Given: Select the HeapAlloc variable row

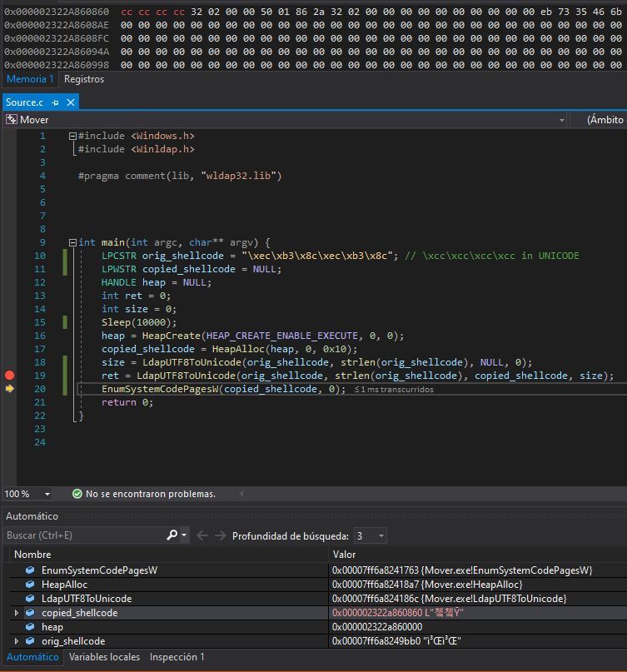Looking at the screenshot, I should (x=318, y=585).
